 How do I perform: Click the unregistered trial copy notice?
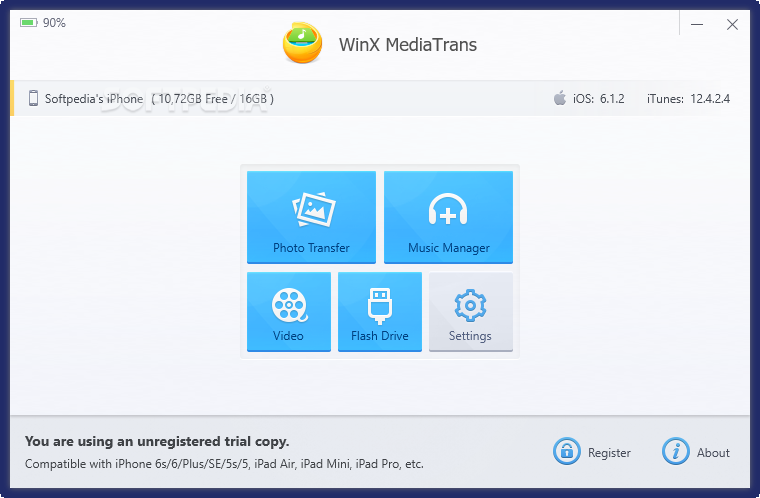click(x=157, y=441)
